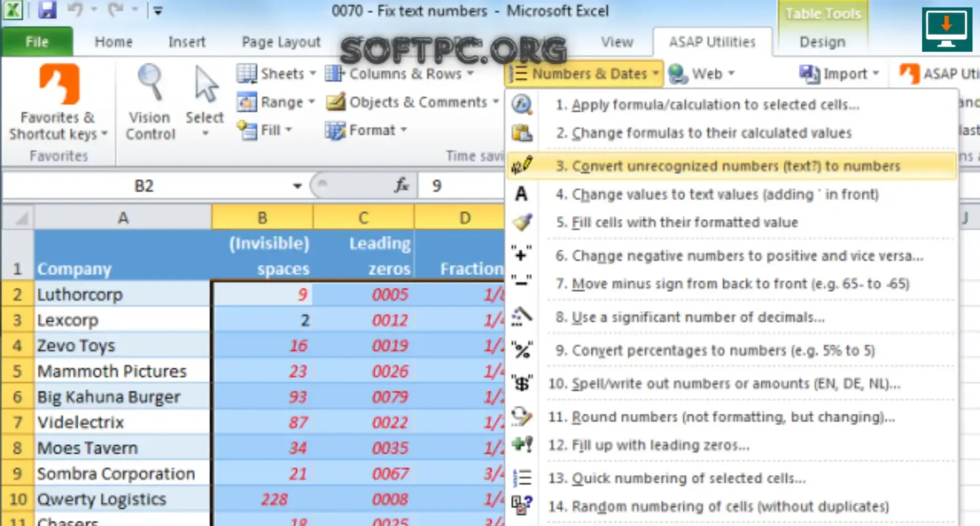Screen dimensions: 980x526
Task: Switch to the Home tab
Action: pos(114,42)
